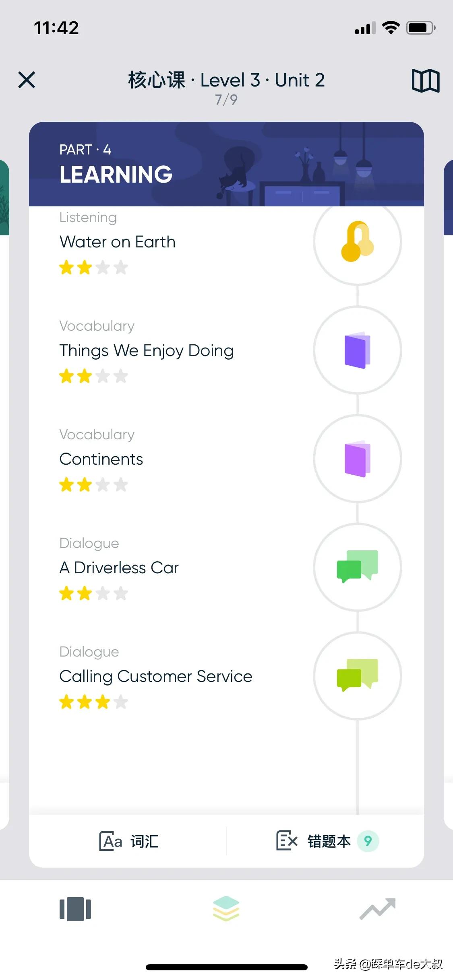Open the Continents purple book icon

click(357, 459)
